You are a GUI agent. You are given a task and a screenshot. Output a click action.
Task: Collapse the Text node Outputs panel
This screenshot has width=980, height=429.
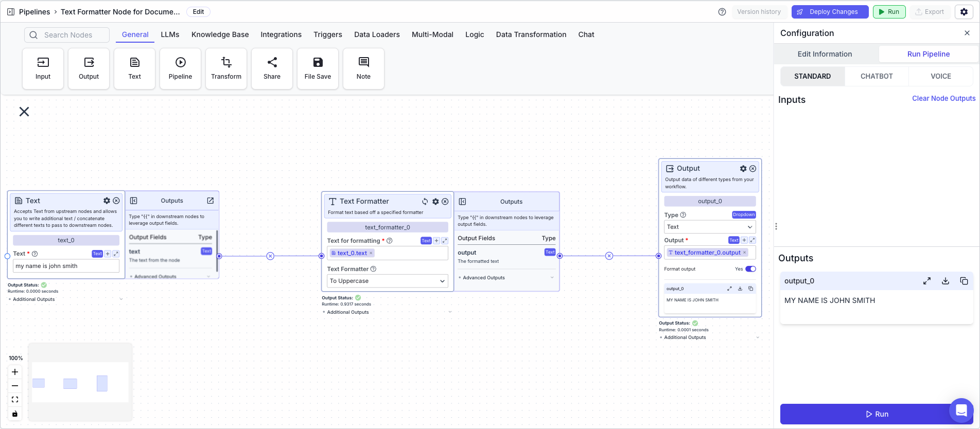[x=134, y=201]
